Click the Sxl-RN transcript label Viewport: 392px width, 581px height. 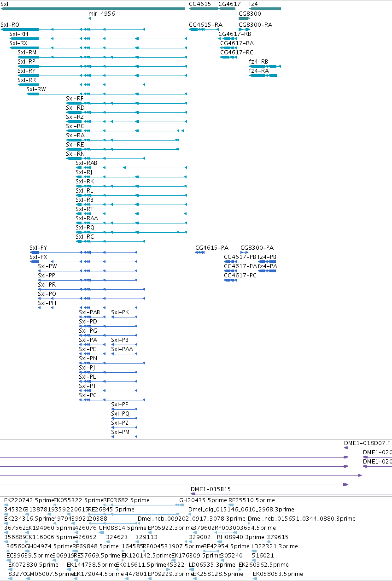tap(75, 154)
